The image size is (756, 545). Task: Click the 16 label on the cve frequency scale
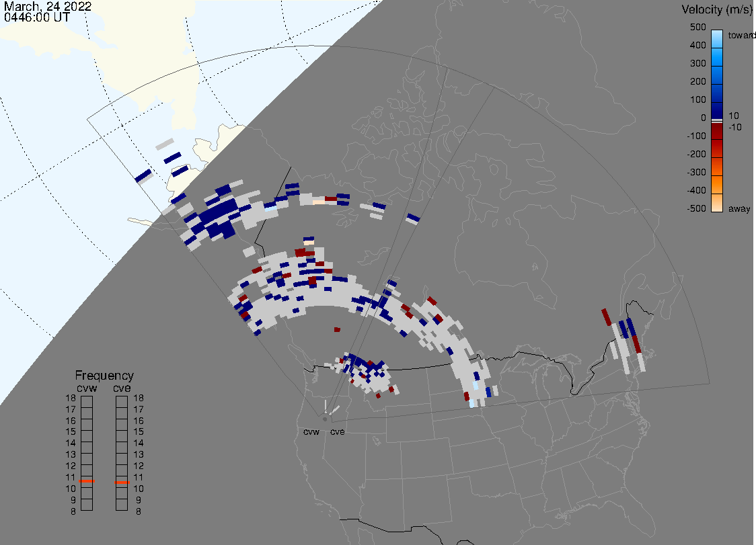tap(139, 421)
